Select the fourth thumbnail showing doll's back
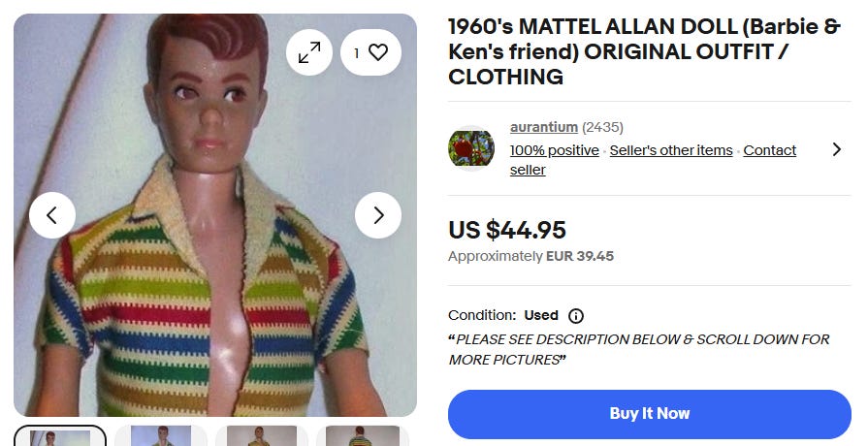Image resolution: width=868 pixels, height=446 pixels. (363, 436)
